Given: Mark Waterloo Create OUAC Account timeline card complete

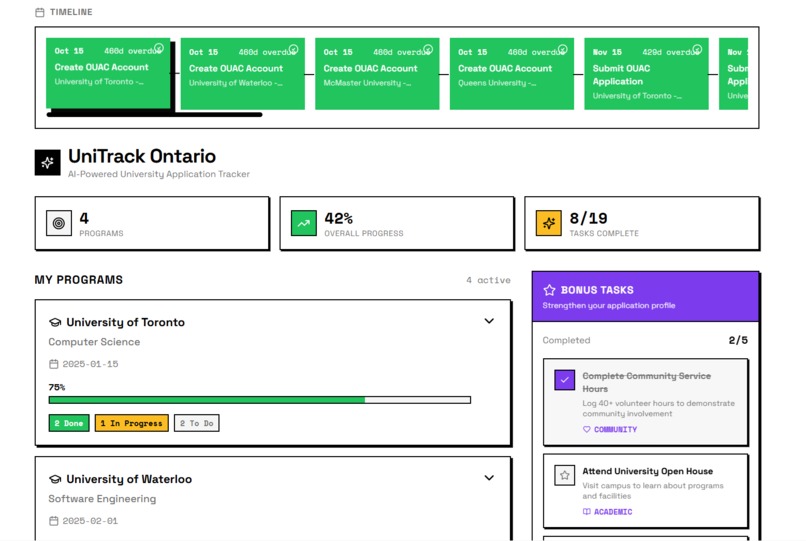Looking at the screenshot, I should (x=294, y=49).
